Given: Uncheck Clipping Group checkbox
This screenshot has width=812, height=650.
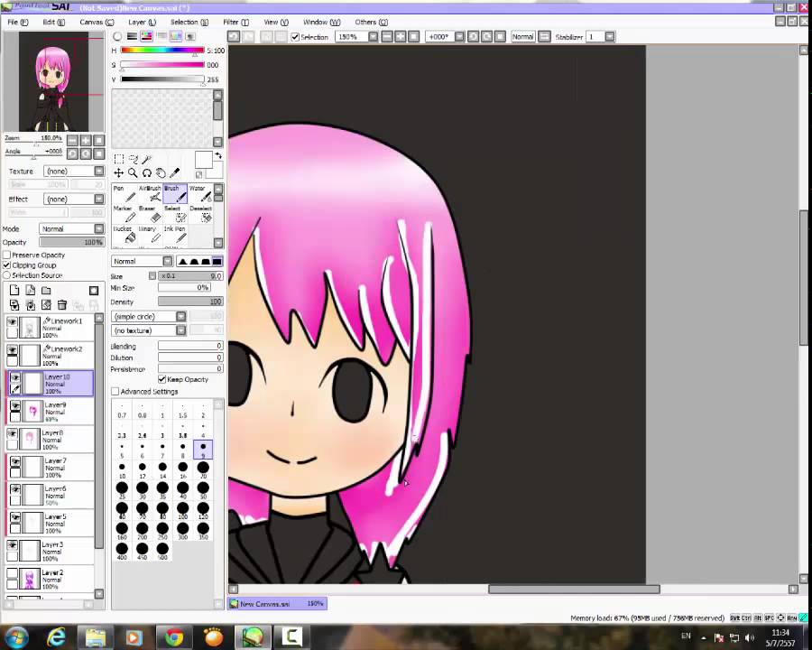Looking at the screenshot, I should click(6, 265).
